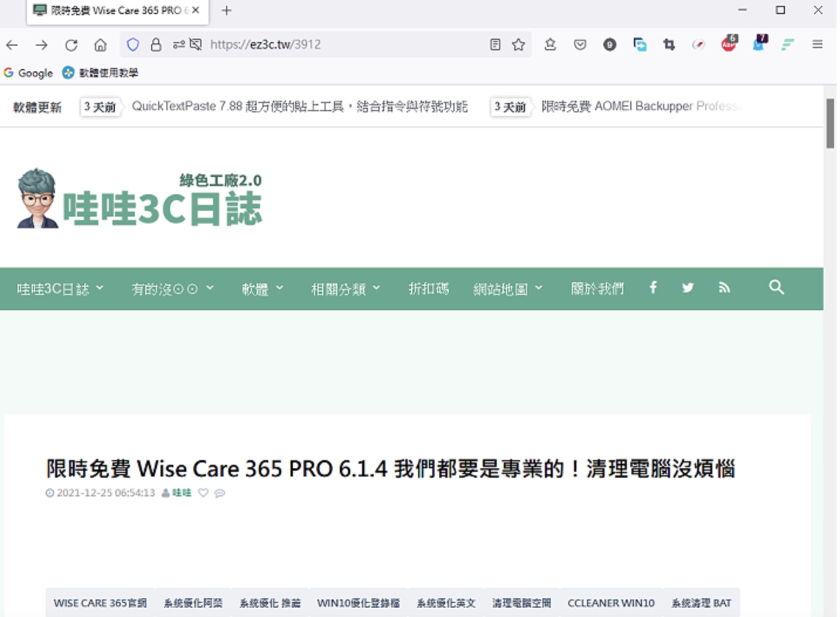
Task: Click the 軟體更新 ticker label
Action: pyautogui.click(x=37, y=107)
